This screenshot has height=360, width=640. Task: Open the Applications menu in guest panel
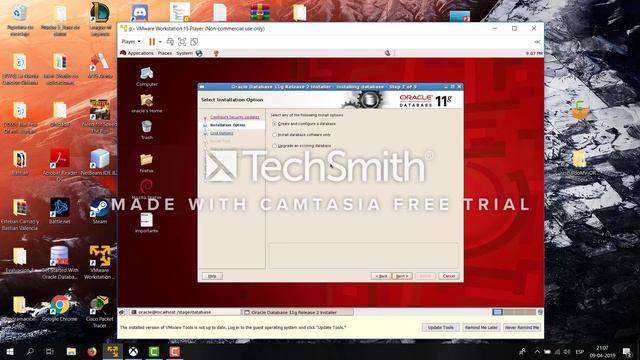point(140,53)
